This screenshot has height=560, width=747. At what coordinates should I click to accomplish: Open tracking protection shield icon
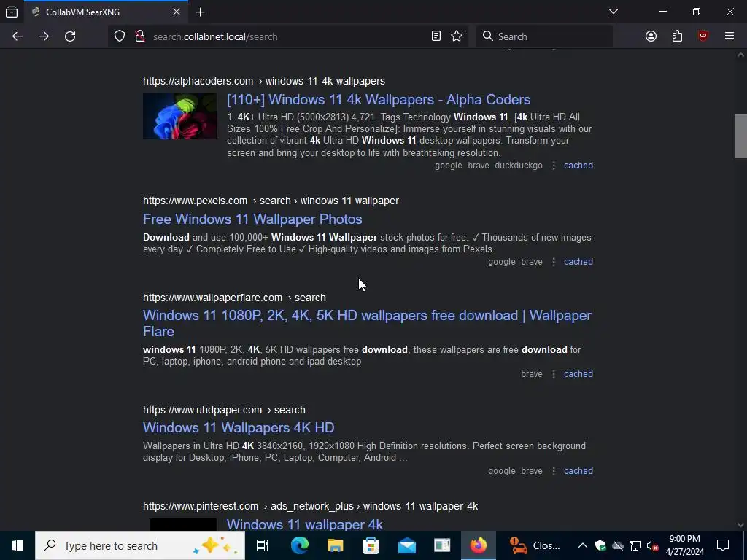[x=120, y=36]
